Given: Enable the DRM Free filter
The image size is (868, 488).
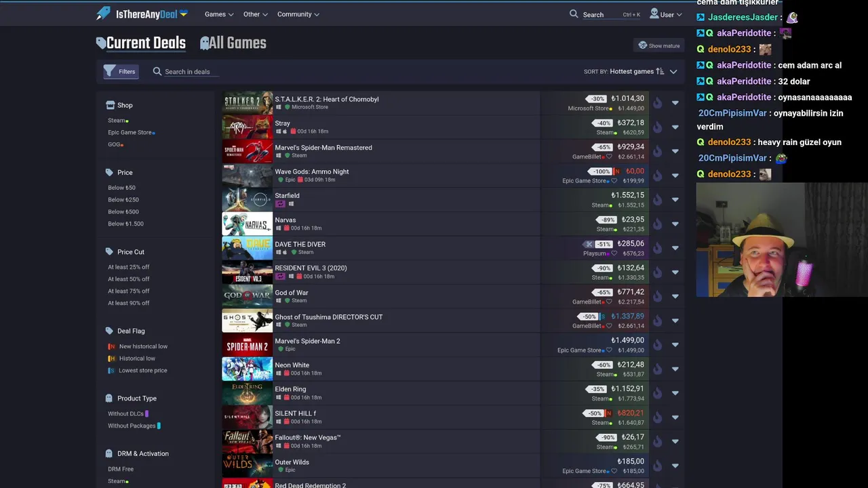Looking at the screenshot, I should (x=121, y=469).
